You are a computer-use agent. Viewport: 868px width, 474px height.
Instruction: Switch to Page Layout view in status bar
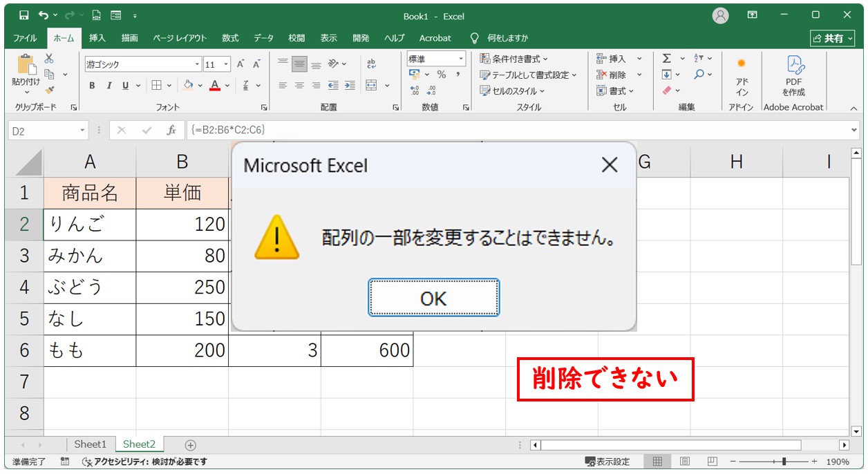click(x=685, y=462)
